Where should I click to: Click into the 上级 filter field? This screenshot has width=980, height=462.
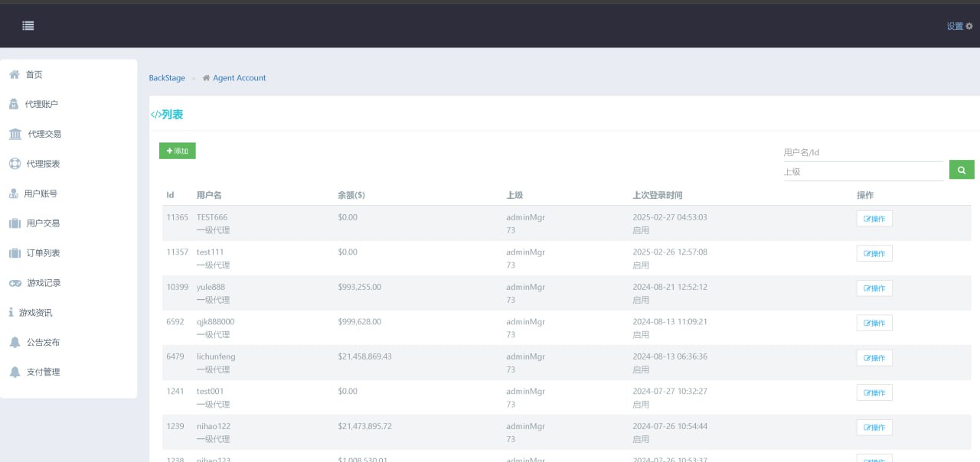863,172
